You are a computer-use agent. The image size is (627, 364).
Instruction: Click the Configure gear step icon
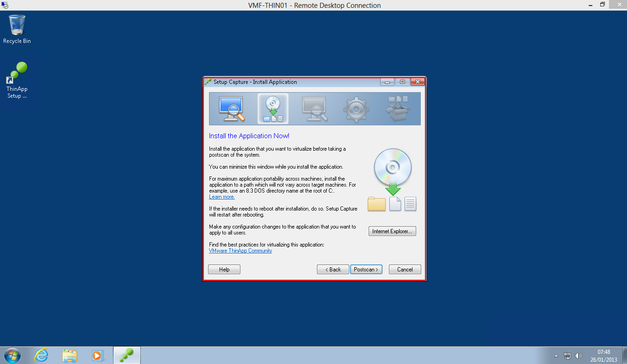(x=356, y=110)
